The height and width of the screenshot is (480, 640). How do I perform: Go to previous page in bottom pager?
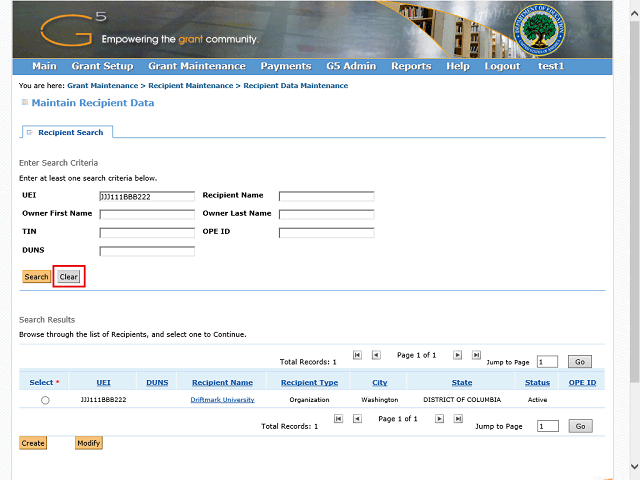click(x=357, y=419)
